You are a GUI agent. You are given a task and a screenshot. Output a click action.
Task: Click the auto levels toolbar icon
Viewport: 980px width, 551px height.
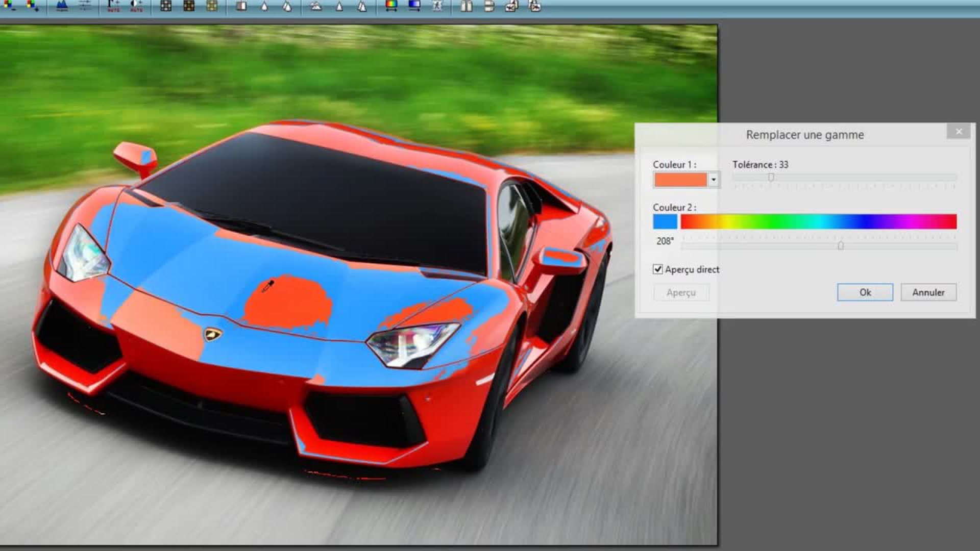tap(113, 6)
